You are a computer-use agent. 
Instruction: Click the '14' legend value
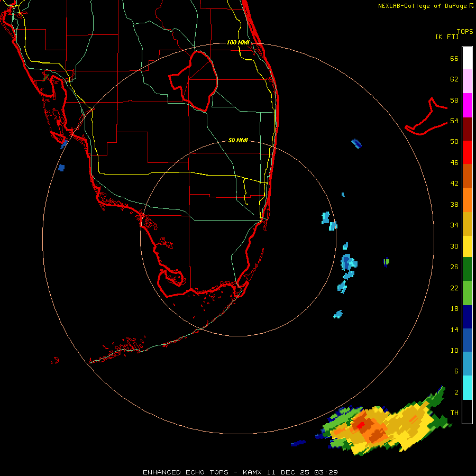pos(454,329)
